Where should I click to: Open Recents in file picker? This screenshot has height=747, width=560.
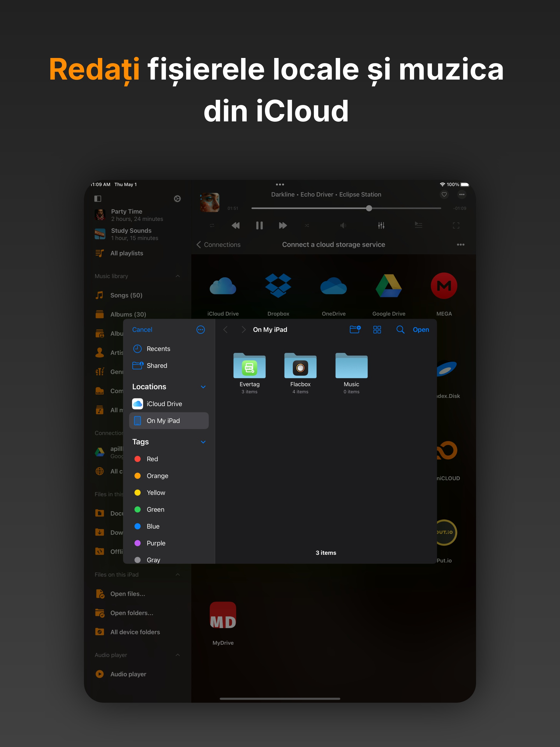point(169,349)
